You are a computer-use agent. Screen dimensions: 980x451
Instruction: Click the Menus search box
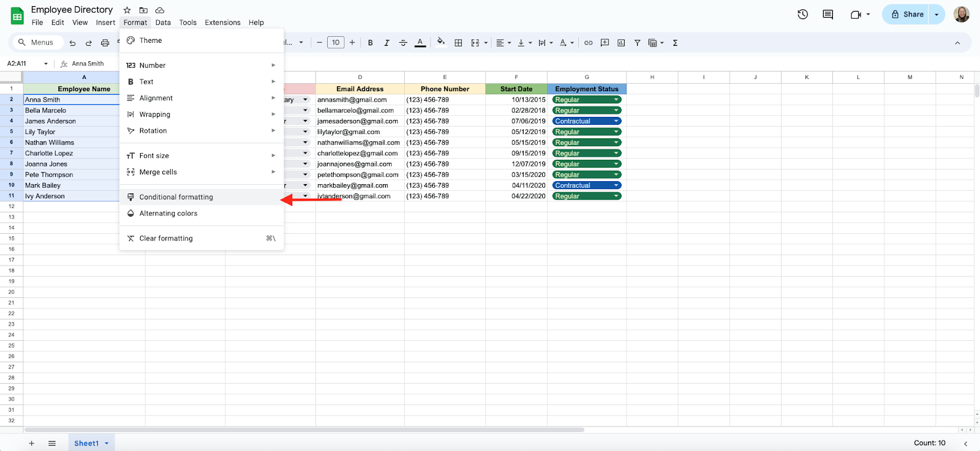pos(37,42)
